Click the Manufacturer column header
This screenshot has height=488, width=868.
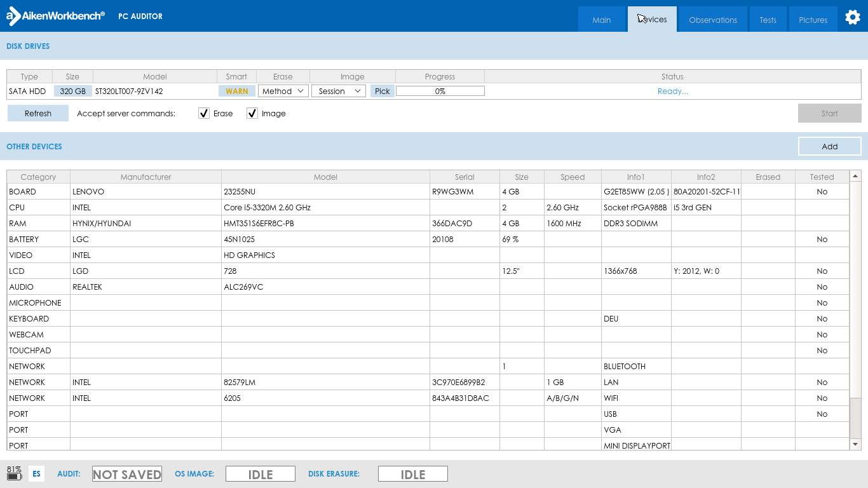tap(146, 177)
